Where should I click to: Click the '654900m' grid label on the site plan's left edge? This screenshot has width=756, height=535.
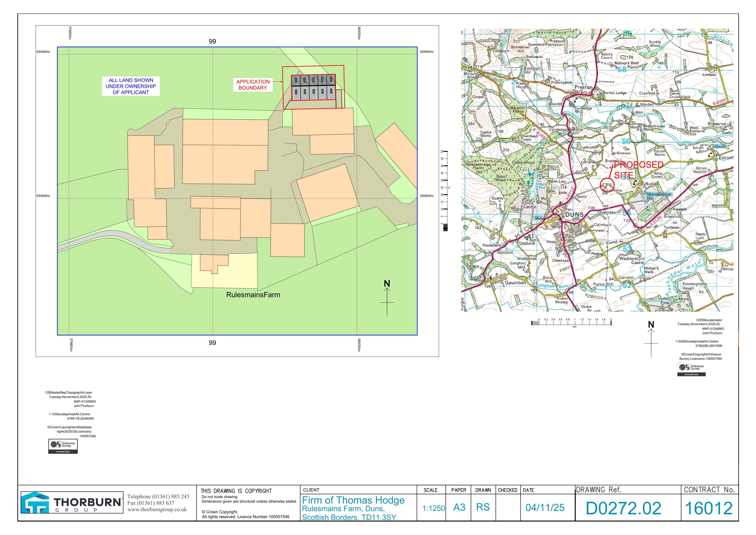43,52
